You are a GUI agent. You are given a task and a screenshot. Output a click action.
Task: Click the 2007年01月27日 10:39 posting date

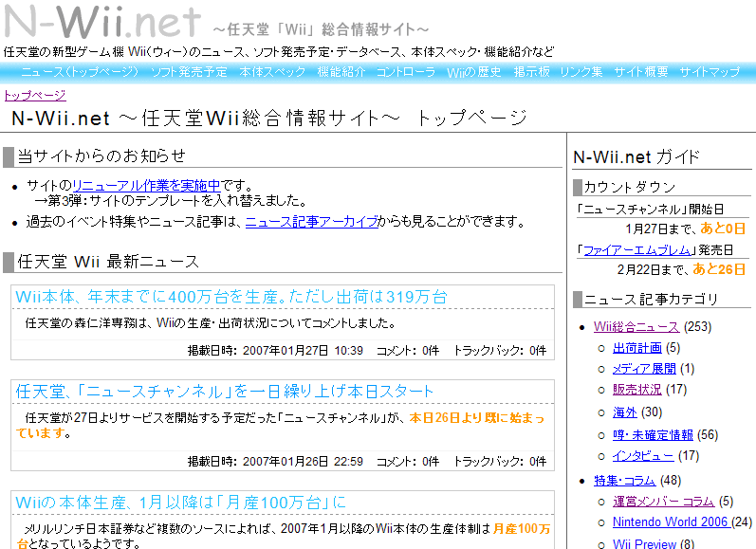[x=303, y=351]
